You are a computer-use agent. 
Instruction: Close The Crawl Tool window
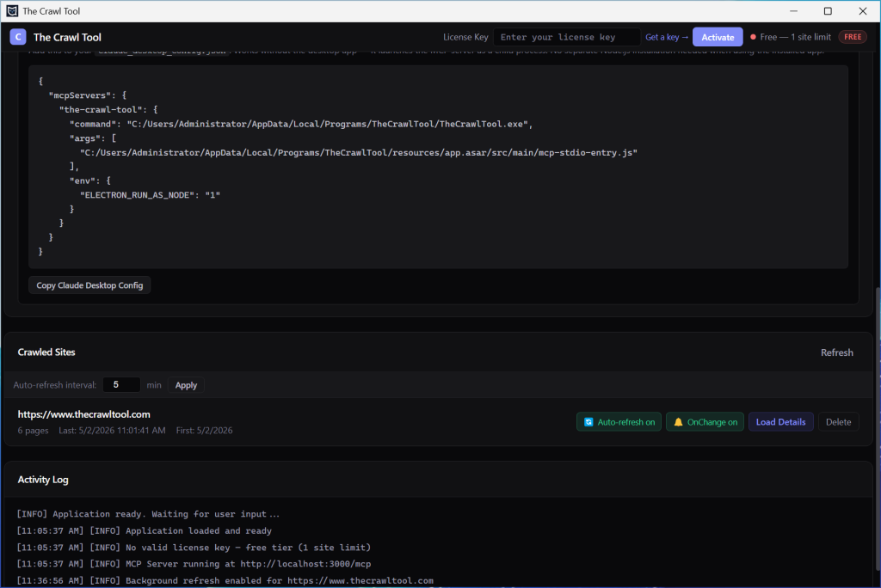(x=862, y=11)
